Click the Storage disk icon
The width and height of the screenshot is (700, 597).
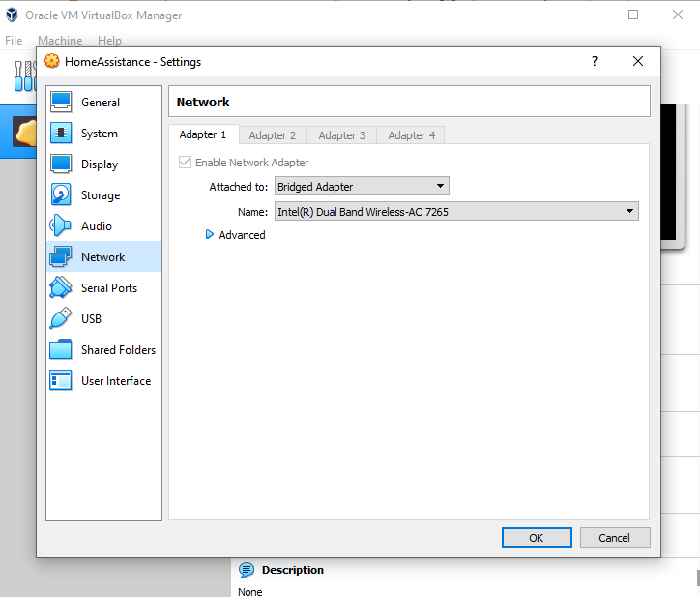pyautogui.click(x=61, y=194)
